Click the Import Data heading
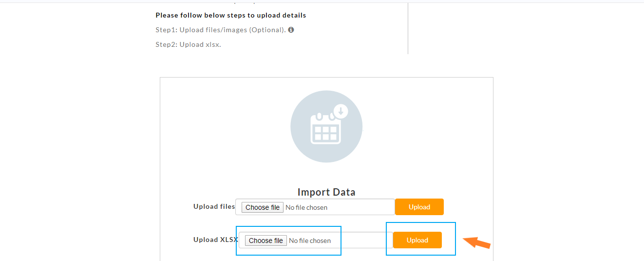 pos(326,192)
